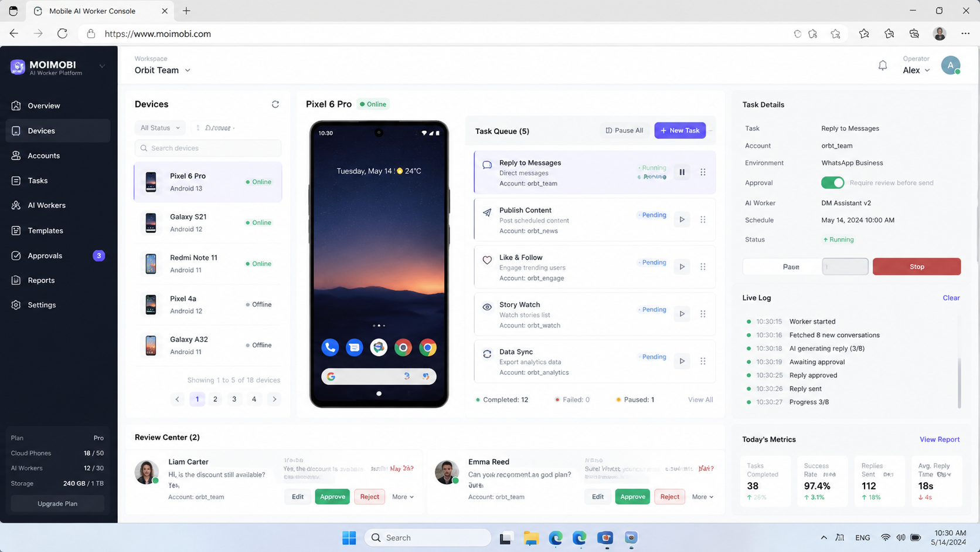Image resolution: width=980 pixels, height=552 pixels.
Task: Refresh the Devices list
Action: pos(275,104)
